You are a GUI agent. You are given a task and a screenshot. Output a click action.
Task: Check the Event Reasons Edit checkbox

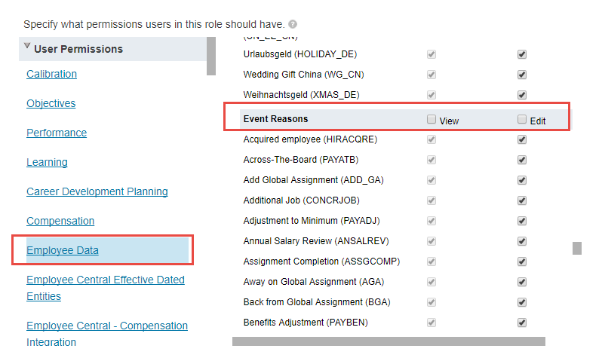pyautogui.click(x=522, y=119)
